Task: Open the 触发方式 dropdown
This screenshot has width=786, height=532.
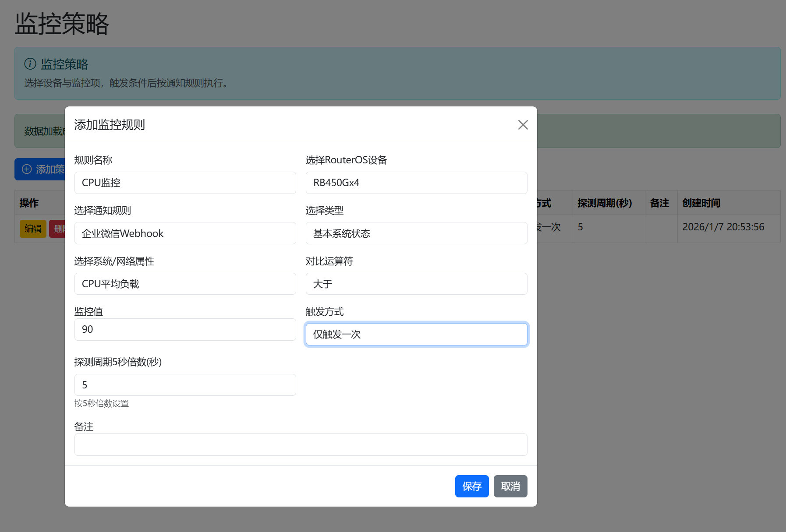Action: [416, 334]
